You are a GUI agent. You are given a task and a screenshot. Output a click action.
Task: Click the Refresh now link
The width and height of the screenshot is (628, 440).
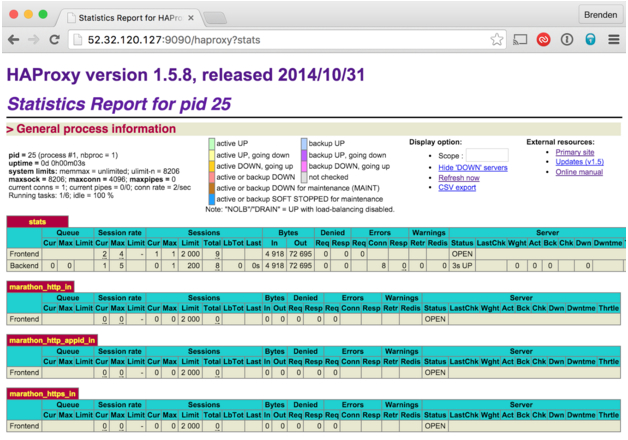click(459, 178)
